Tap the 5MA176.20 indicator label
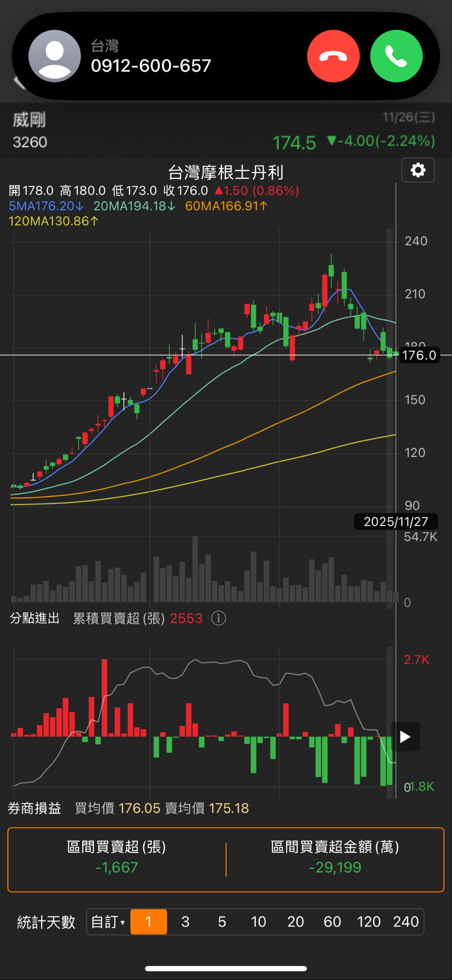Image resolution: width=452 pixels, height=980 pixels. point(46,206)
